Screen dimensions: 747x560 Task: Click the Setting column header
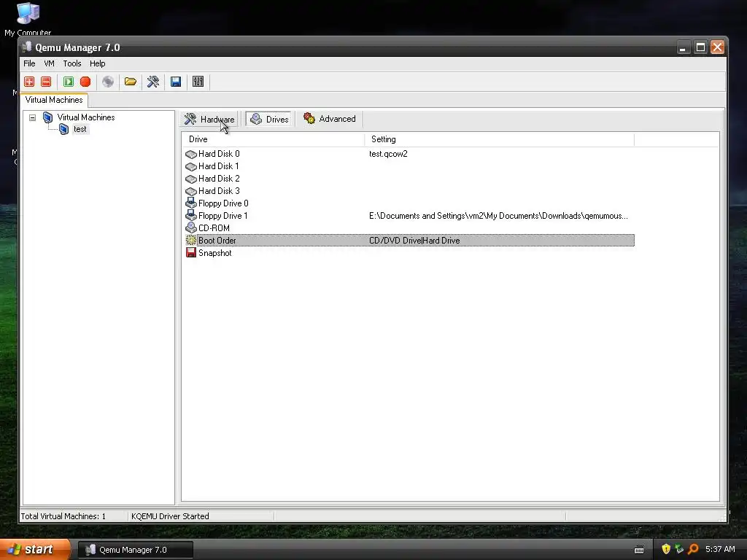(499, 139)
